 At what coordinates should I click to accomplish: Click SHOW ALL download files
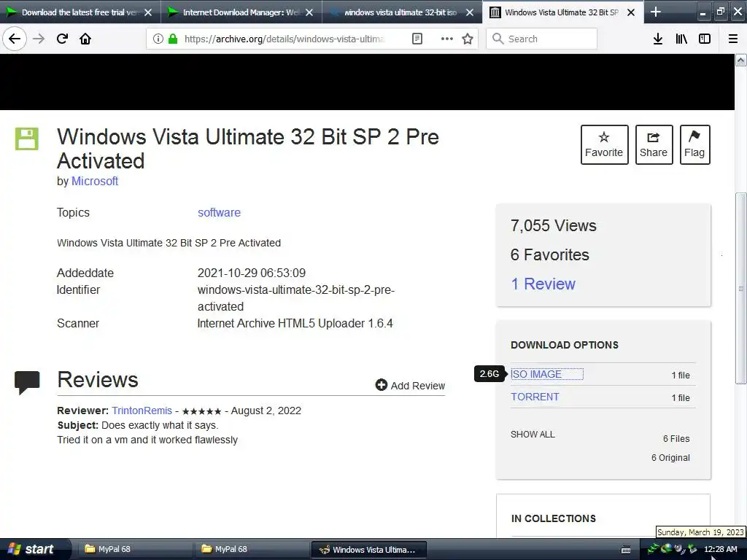coord(533,435)
